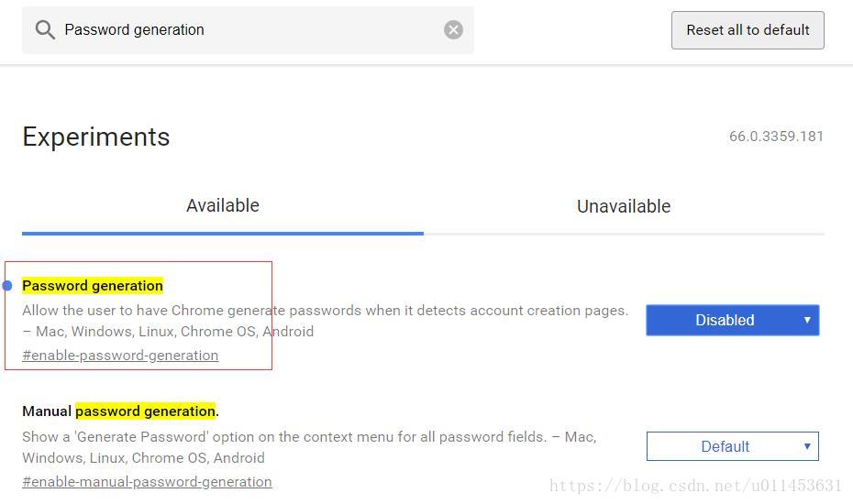Screen dimensions: 853x504
Task: Clear the search with the X icon
Action: coord(453,29)
